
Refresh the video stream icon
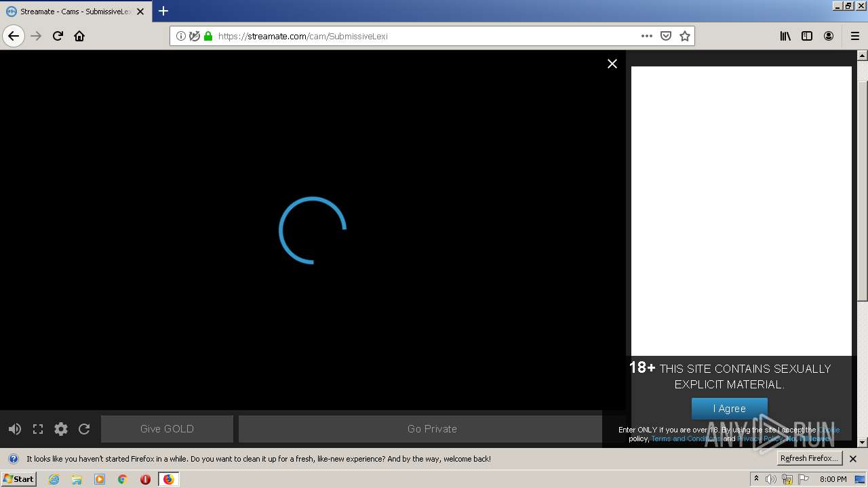tap(84, 429)
